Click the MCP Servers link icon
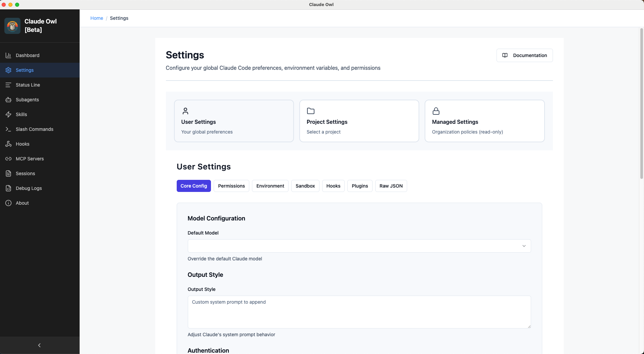644x354 pixels. pyautogui.click(x=8, y=159)
